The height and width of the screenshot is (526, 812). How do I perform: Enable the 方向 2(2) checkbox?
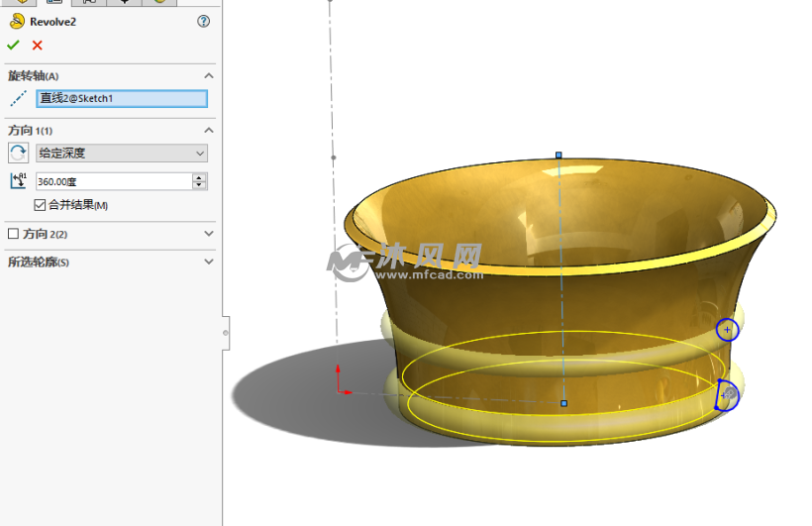[x=14, y=234]
